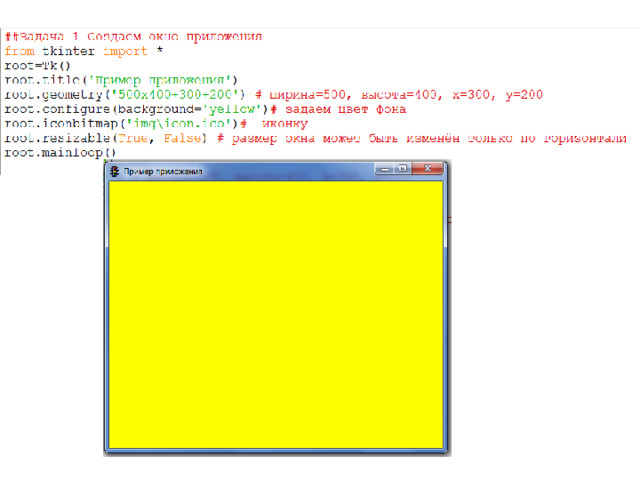Click the False keyword in root.resizable

(182, 138)
